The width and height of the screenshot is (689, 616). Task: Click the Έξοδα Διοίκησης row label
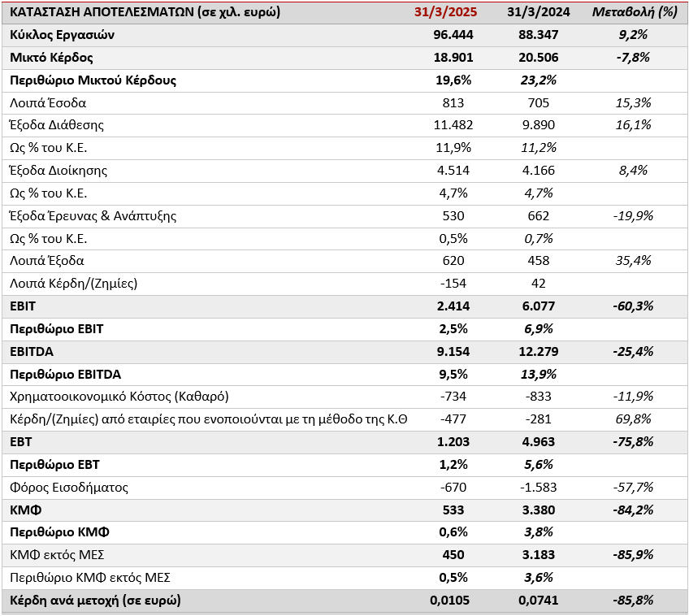pyautogui.click(x=58, y=171)
